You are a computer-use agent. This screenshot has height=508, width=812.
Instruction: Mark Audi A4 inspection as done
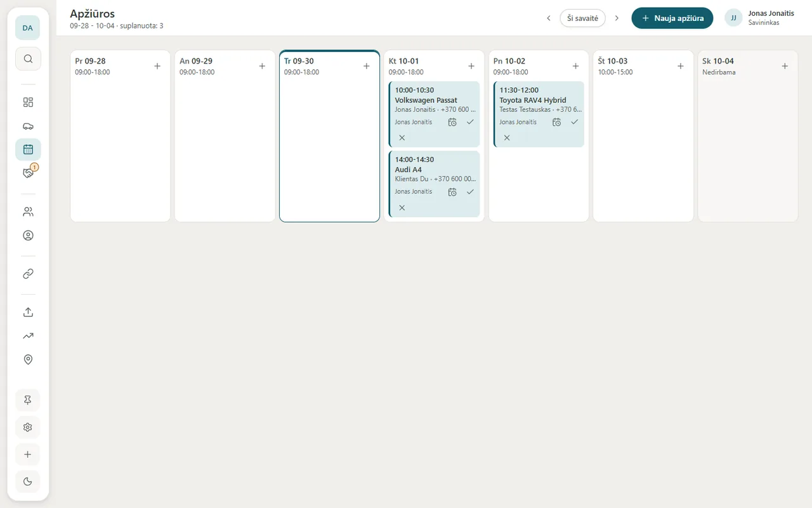[x=470, y=192]
